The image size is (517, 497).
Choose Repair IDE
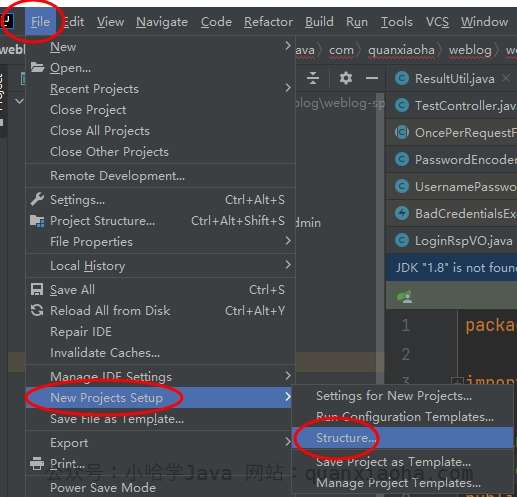pyautogui.click(x=160, y=332)
